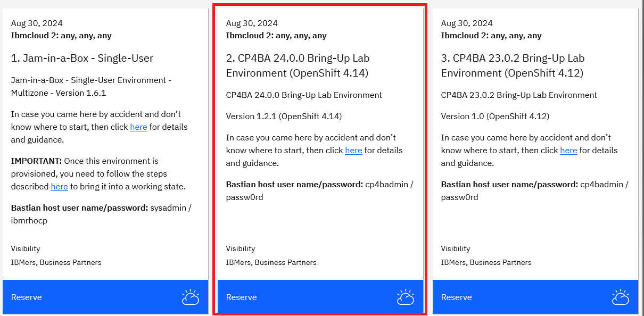Click the cloud icon on the Jam-in-a-Box card
The height and width of the screenshot is (316, 644).
(x=190, y=297)
